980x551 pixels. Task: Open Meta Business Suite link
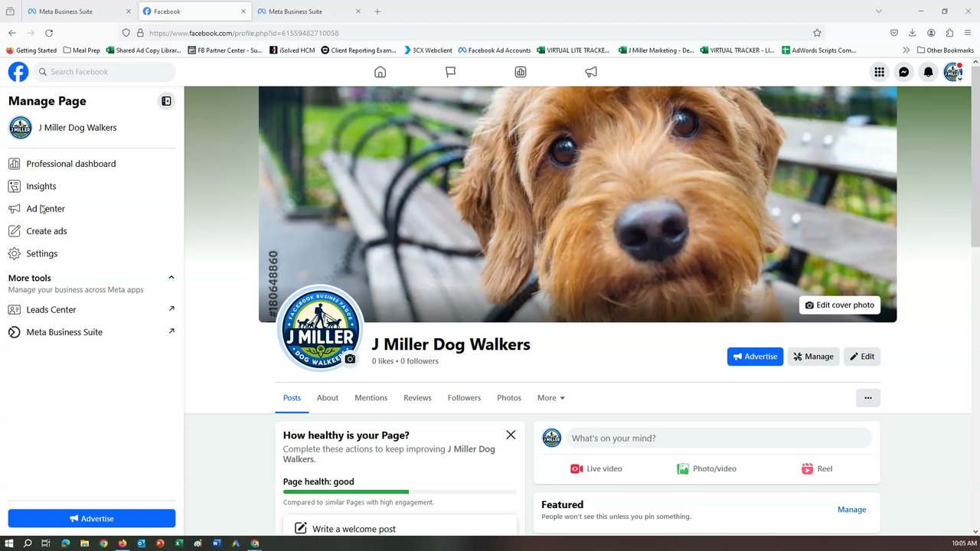pos(92,332)
